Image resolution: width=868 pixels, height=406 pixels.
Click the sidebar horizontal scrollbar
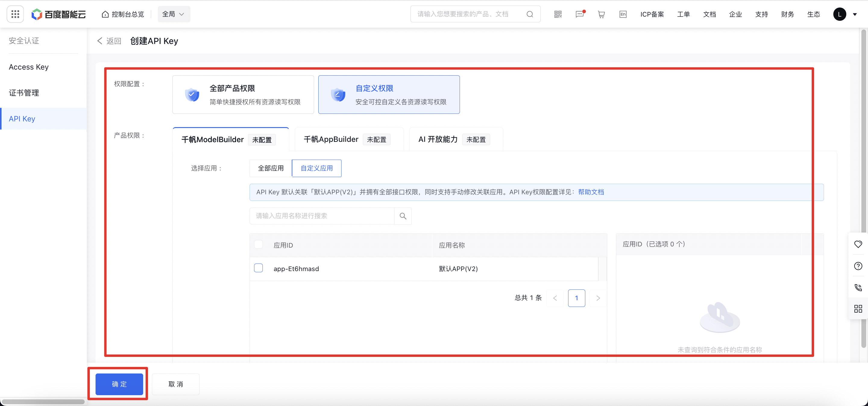(x=43, y=401)
